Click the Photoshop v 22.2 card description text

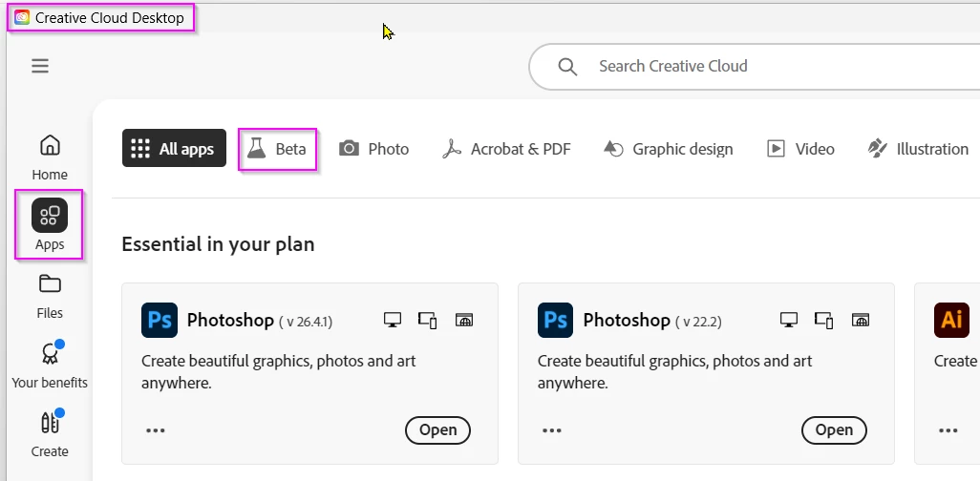[x=675, y=371]
